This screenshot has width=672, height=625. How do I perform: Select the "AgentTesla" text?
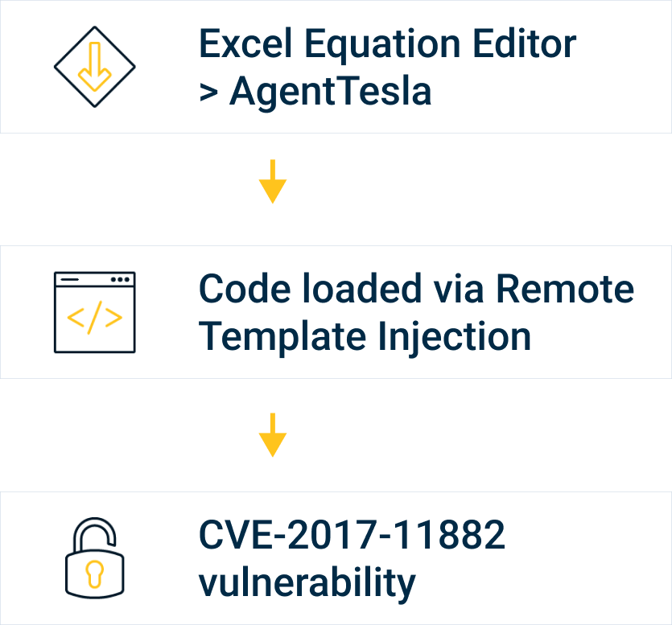click(x=331, y=91)
